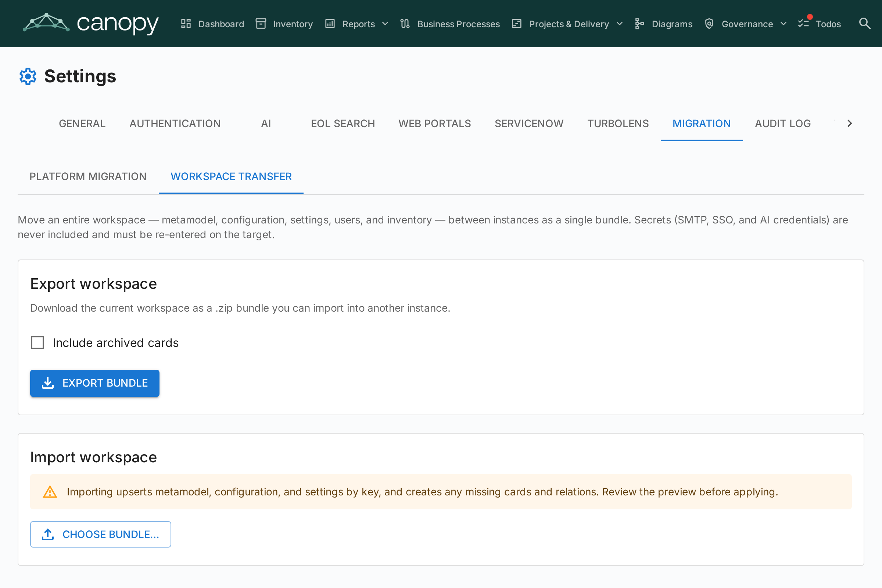
Task: Open the Web Portals tab
Action: point(435,123)
